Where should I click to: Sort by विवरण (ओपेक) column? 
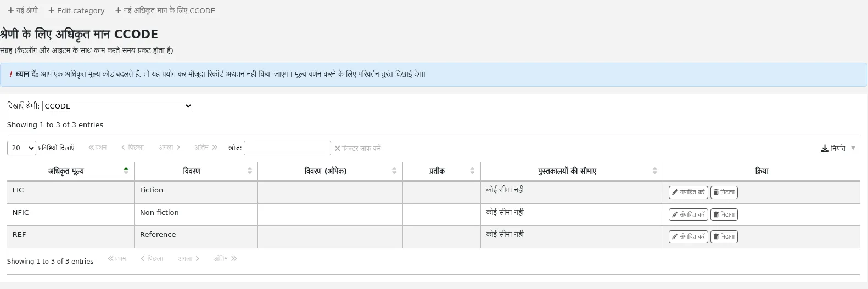point(330,171)
